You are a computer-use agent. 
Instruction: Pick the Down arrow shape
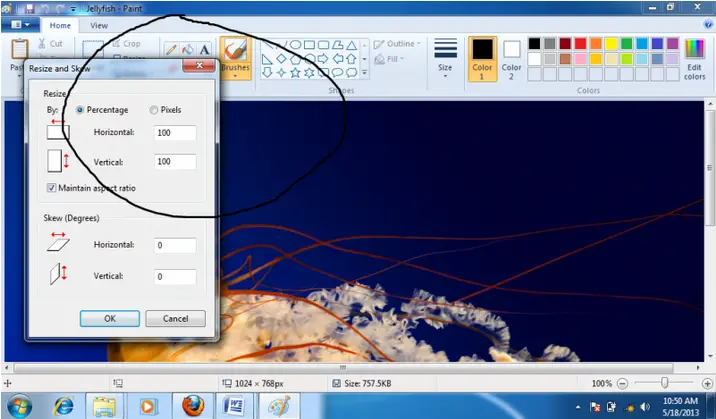pos(267,73)
